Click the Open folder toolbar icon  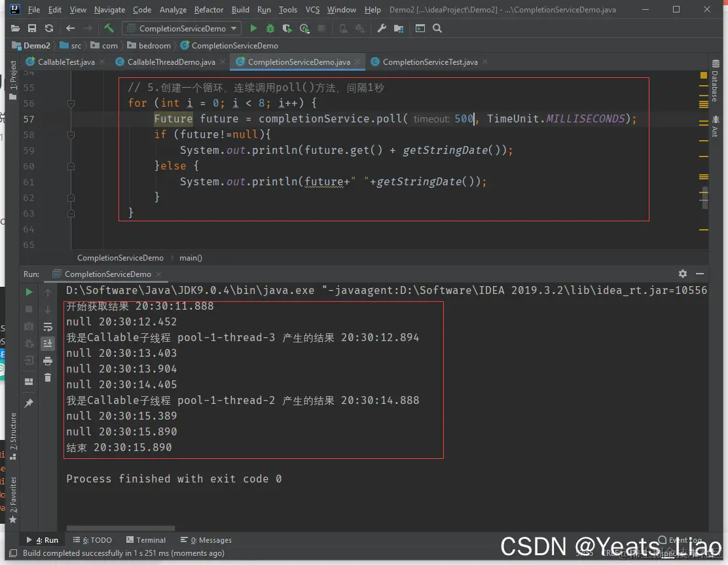[x=15, y=28]
